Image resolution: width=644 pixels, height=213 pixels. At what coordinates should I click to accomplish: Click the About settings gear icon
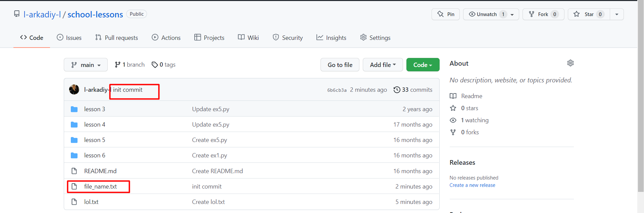[x=570, y=63]
